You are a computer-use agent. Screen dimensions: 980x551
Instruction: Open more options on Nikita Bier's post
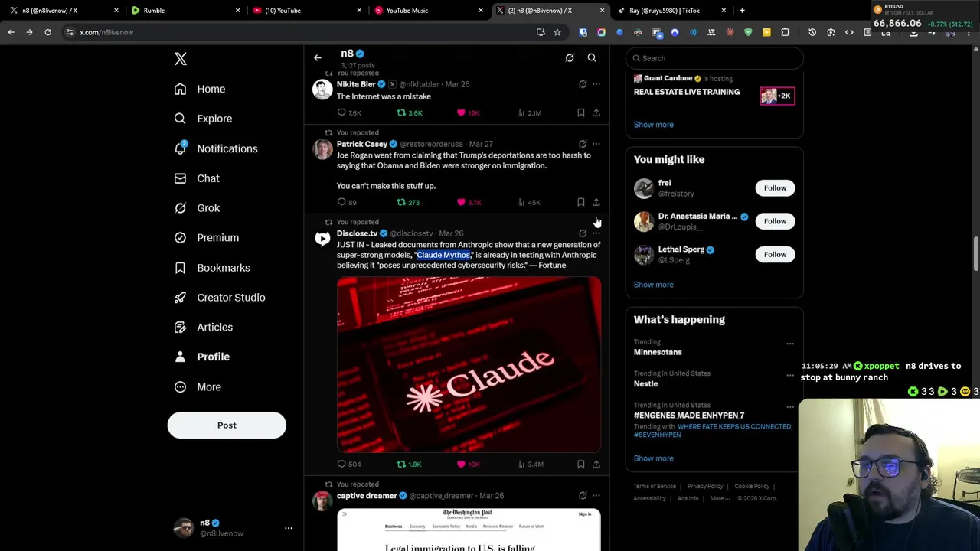click(596, 84)
